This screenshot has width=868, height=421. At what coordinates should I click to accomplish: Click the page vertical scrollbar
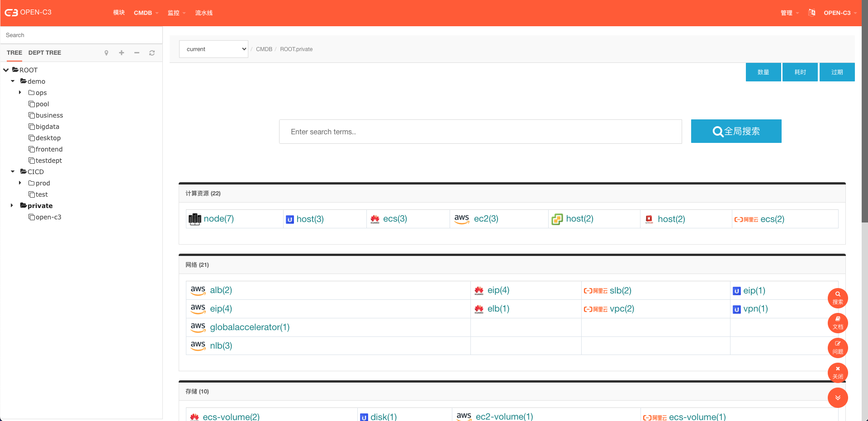(864, 136)
